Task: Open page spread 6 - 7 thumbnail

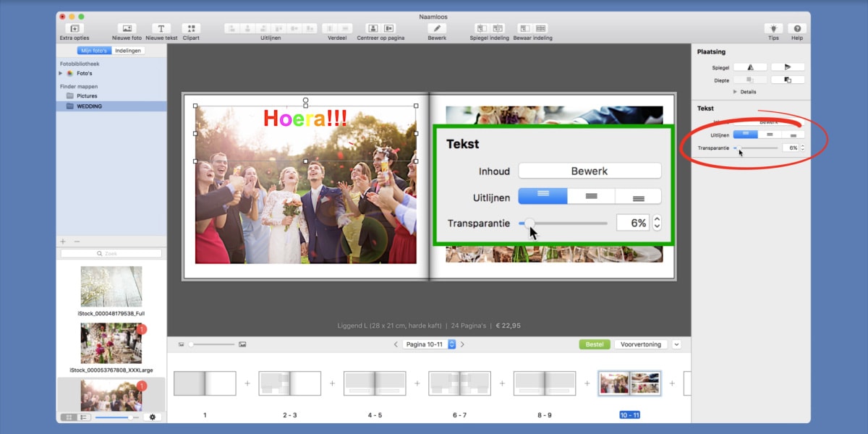Action: [x=459, y=383]
